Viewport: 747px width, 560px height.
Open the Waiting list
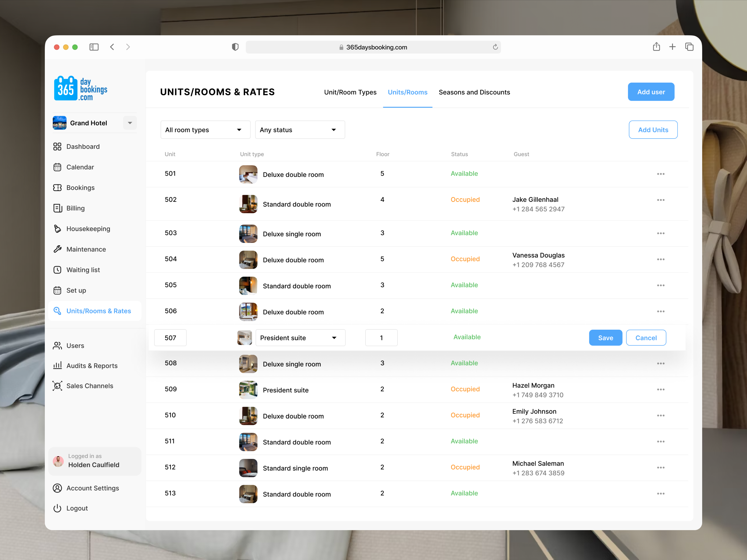pyautogui.click(x=83, y=270)
